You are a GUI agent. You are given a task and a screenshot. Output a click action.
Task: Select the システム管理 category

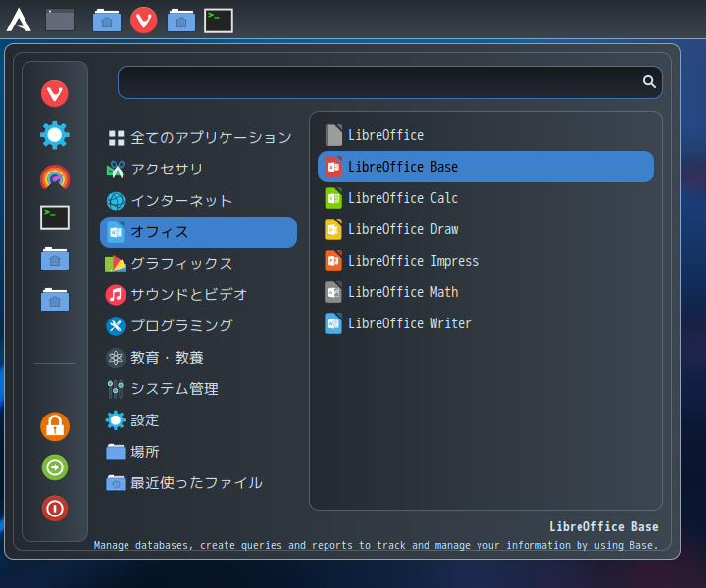click(x=198, y=389)
